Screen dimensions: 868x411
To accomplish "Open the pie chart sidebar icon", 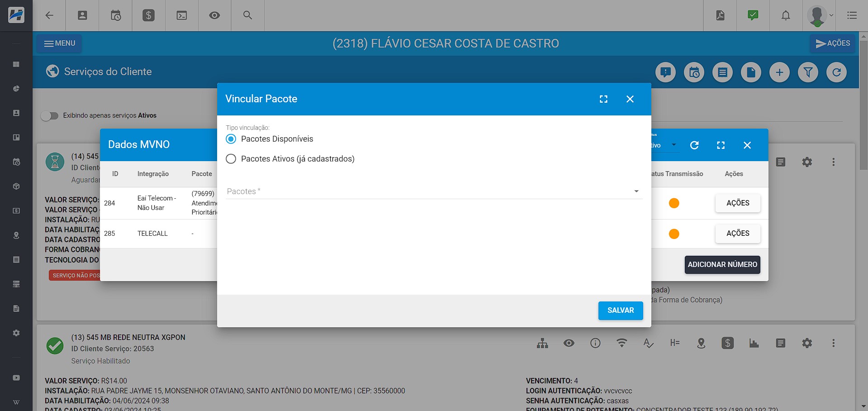I will (x=16, y=89).
